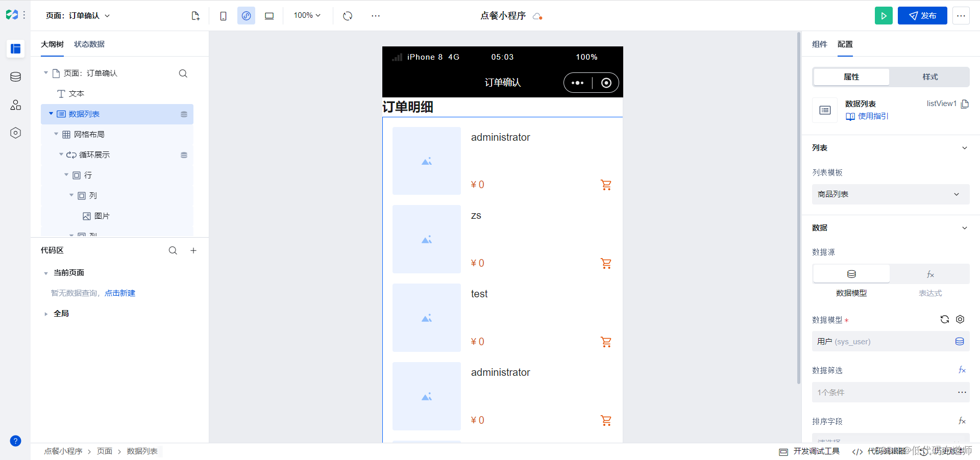Click the 发布 publish button
Screen dimensions: 980x460
point(922,16)
